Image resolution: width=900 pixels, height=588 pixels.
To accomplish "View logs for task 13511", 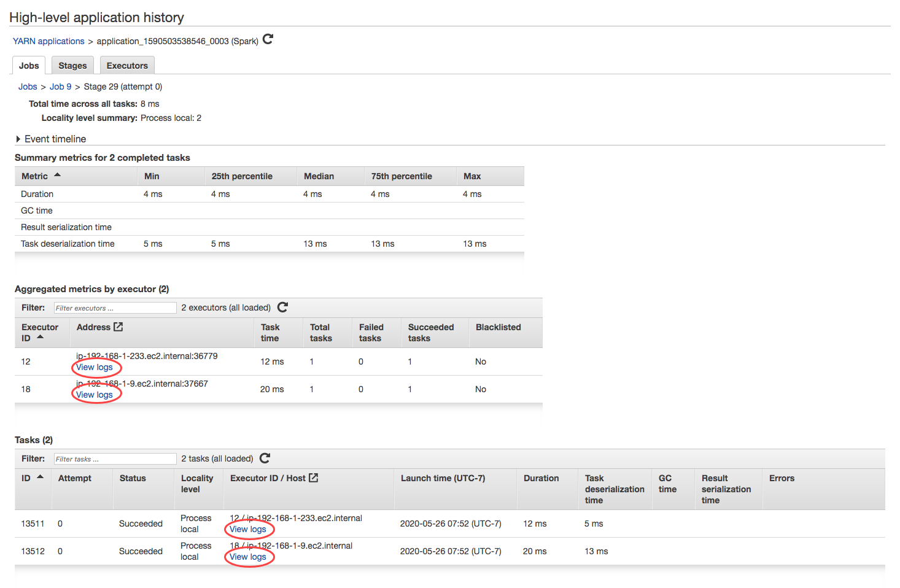I will (248, 529).
